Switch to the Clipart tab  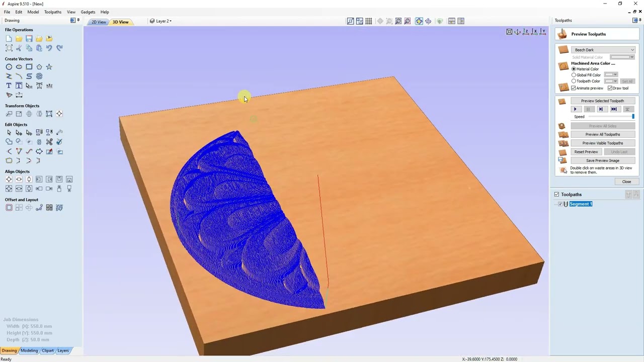48,350
